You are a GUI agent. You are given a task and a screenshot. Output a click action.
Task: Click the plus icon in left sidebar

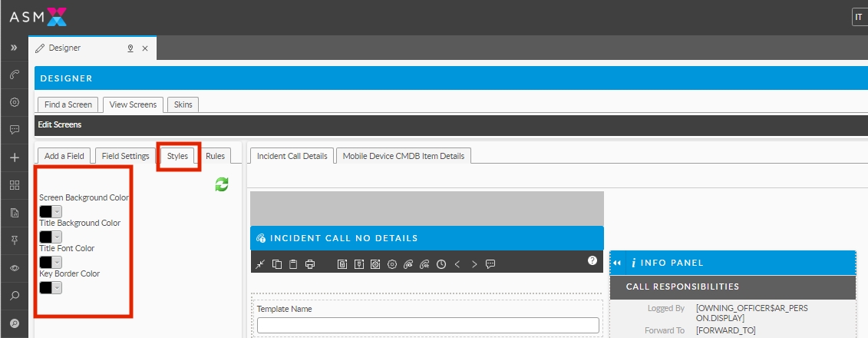tap(14, 157)
